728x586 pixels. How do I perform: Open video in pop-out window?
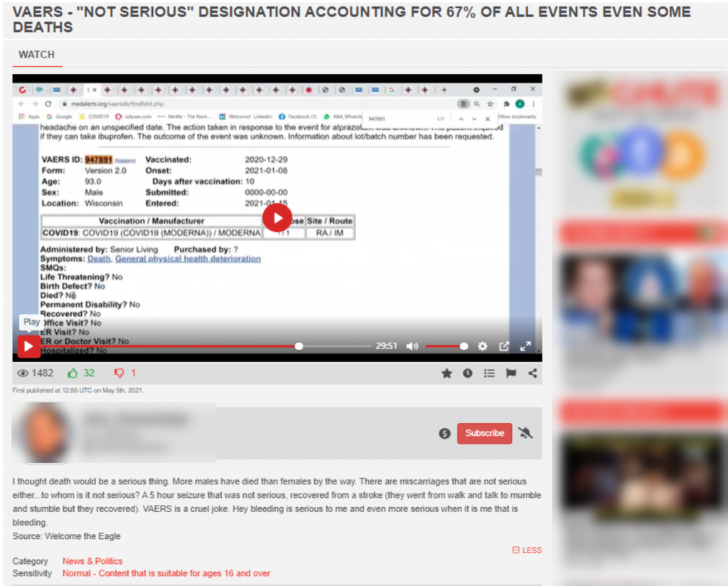504,346
